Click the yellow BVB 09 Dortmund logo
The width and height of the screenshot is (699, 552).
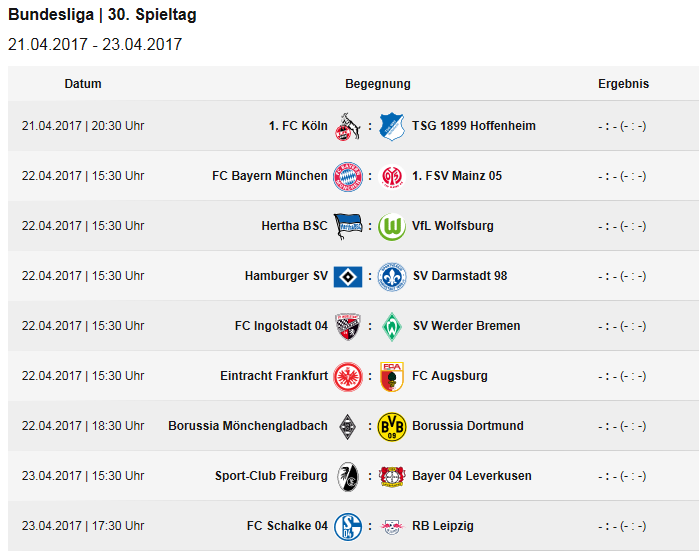coord(392,427)
